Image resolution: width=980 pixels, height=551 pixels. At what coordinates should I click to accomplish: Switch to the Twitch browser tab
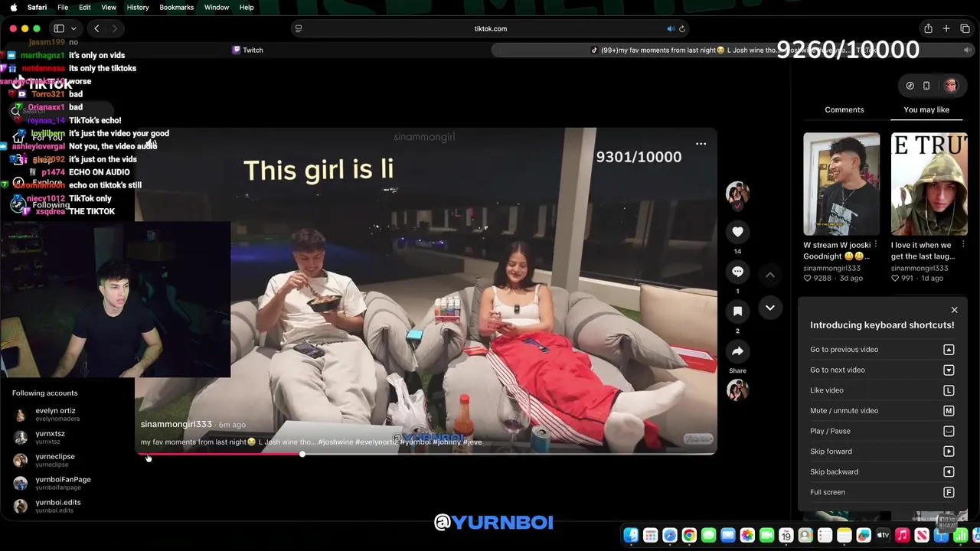point(248,50)
